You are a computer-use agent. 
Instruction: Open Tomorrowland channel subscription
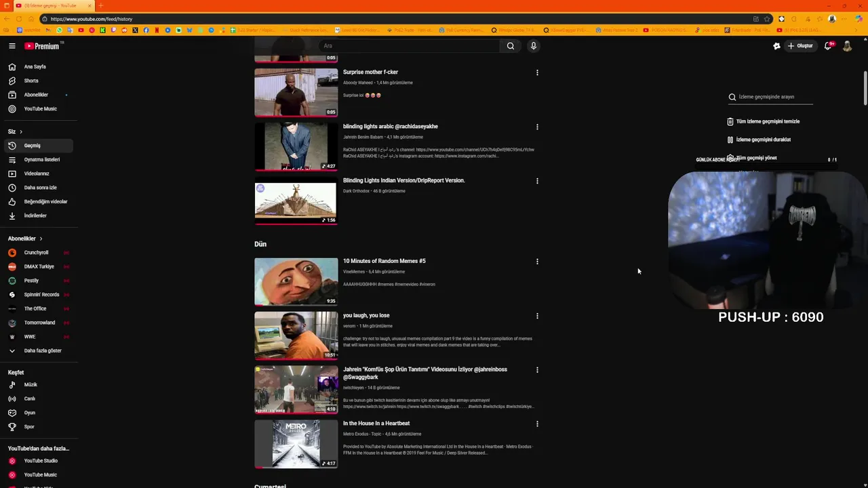coord(38,323)
